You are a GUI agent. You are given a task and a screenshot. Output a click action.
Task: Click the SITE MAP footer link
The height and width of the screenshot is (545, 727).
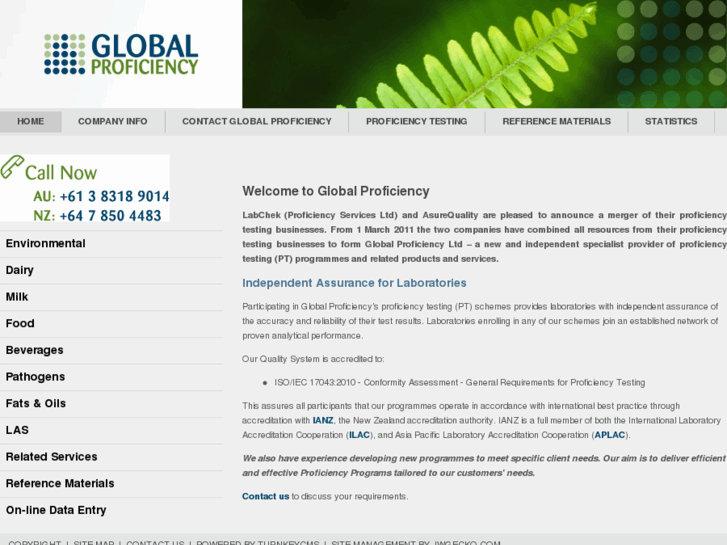pyautogui.click(x=94, y=542)
